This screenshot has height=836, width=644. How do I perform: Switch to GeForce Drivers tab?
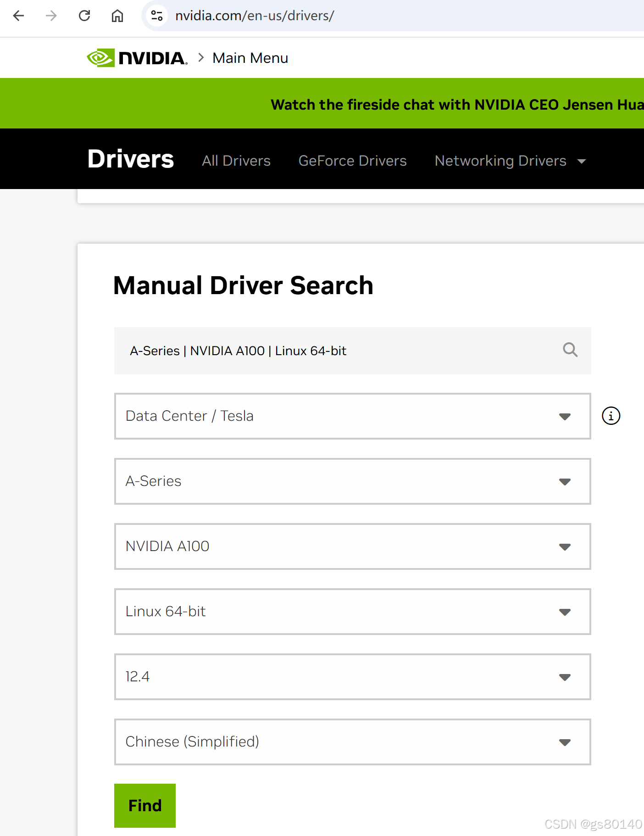pyautogui.click(x=353, y=161)
